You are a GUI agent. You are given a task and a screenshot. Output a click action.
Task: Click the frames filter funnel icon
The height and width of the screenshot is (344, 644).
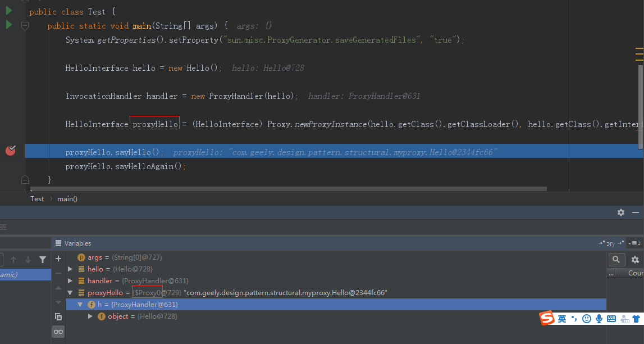[x=43, y=260]
